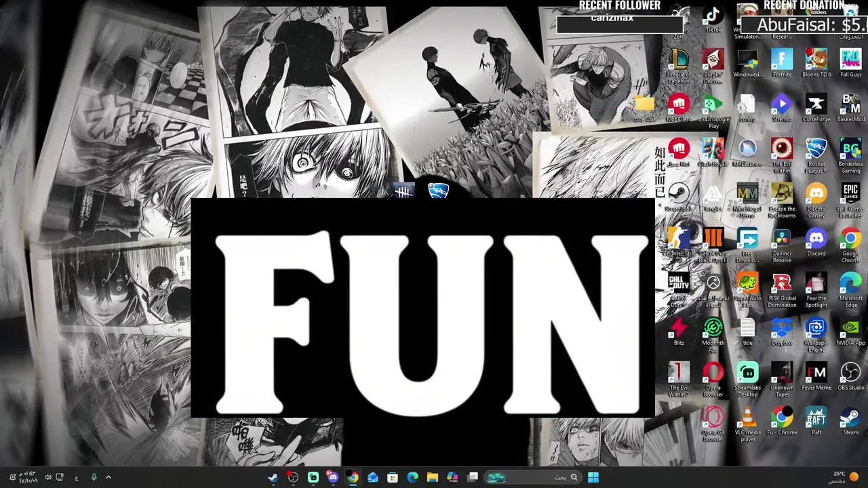Open the Fear the Spotlight shortcut
This screenshot has height=488, width=868.
tap(816, 290)
